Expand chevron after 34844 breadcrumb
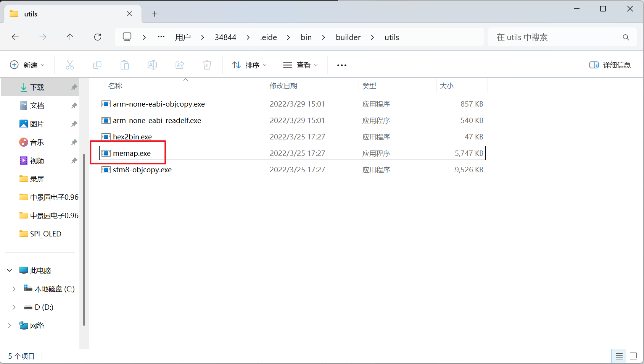 (248, 37)
